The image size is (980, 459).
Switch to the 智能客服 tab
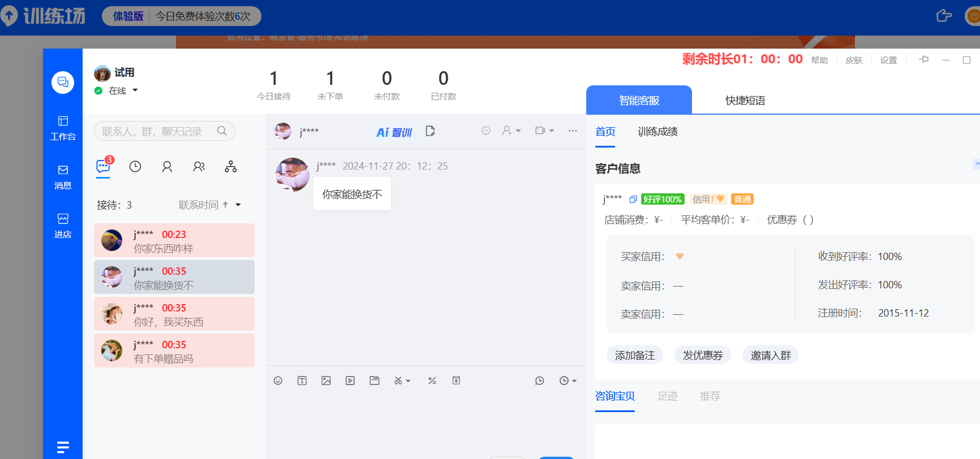pos(639,100)
